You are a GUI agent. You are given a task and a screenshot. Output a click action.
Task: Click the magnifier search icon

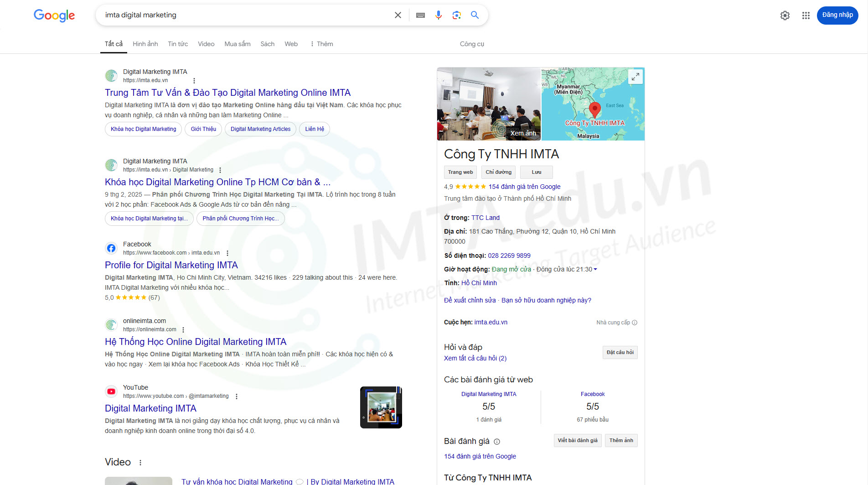coord(475,15)
